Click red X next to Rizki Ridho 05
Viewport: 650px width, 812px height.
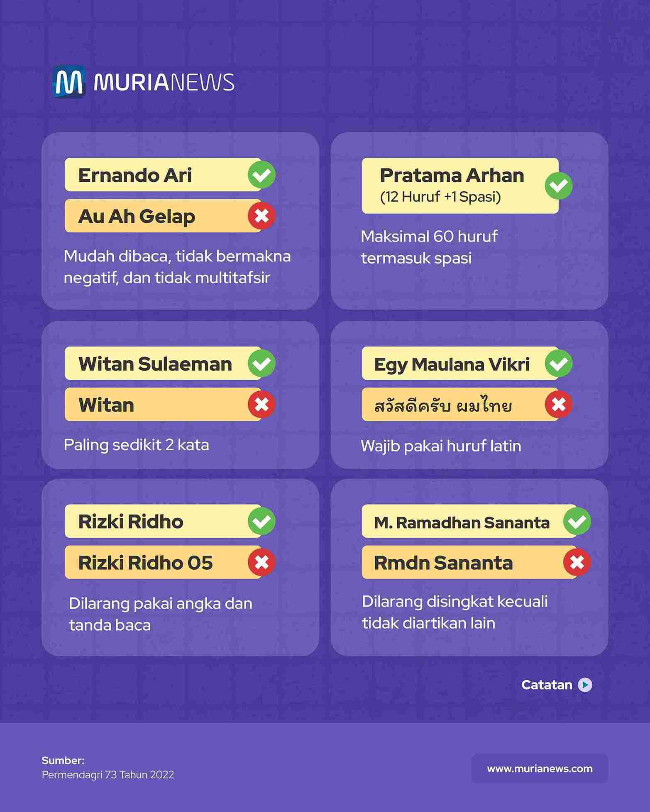[261, 562]
